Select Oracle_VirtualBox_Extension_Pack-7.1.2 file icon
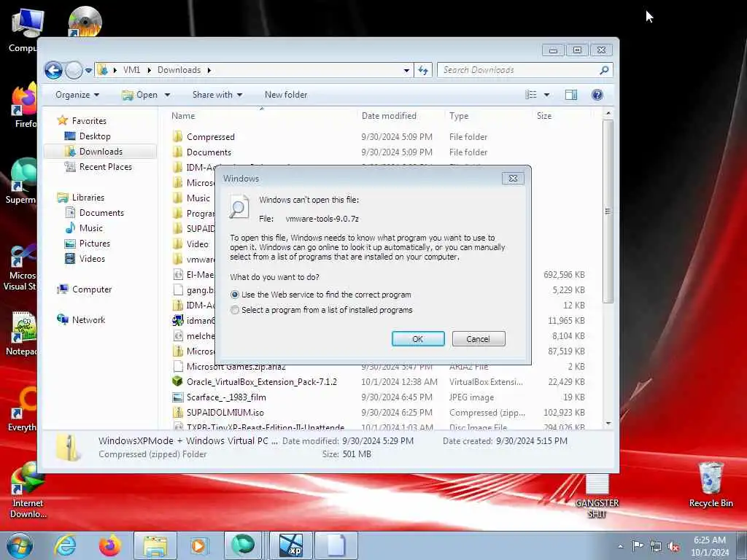This screenshot has width=747, height=560. pyautogui.click(x=178, y=382)
